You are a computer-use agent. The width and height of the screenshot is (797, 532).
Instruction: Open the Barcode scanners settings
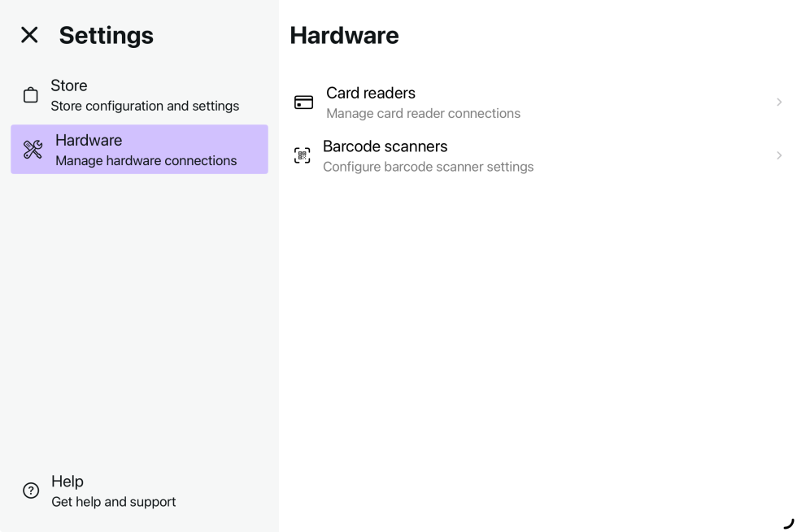pos(385,146)
